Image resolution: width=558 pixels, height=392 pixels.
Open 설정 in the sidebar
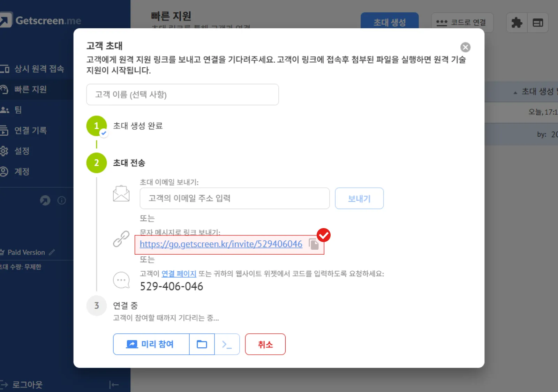pos(22,151)
